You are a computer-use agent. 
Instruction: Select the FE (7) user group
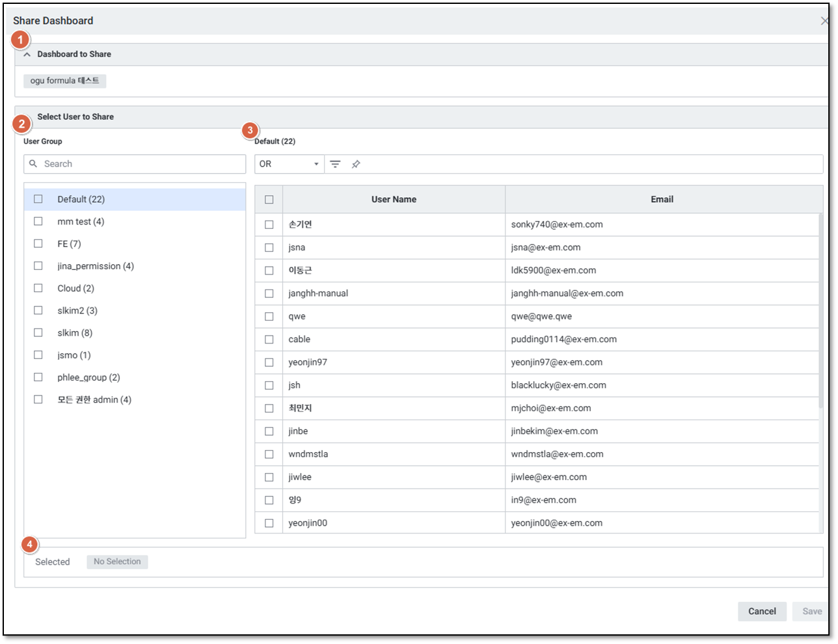(x=69, y=244)
